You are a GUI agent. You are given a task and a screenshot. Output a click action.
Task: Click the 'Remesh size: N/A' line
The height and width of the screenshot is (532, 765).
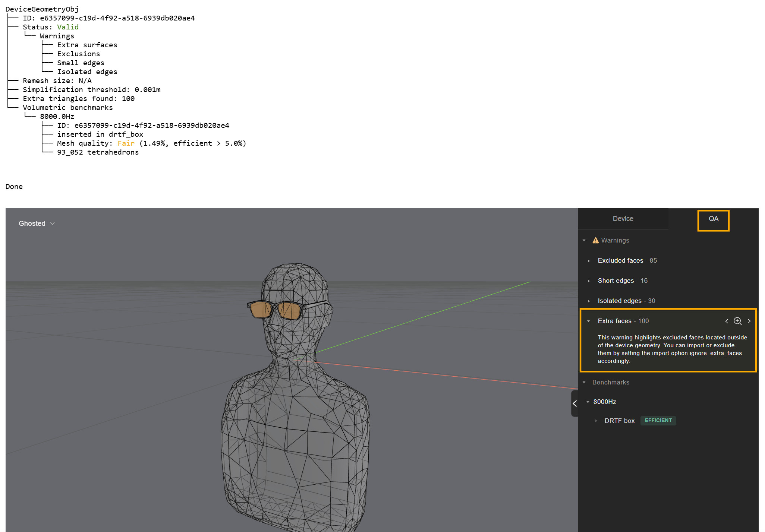click(x=57, y=81)
